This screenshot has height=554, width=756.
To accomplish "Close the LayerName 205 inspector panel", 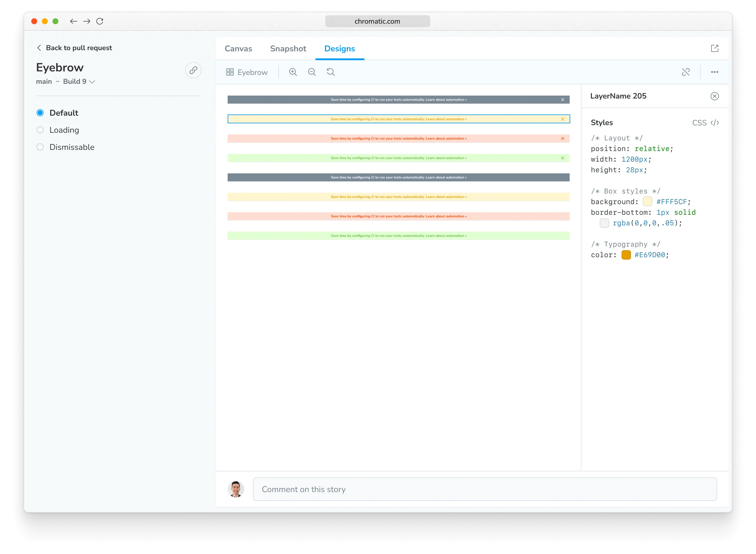I will click(x=714, y=96).
